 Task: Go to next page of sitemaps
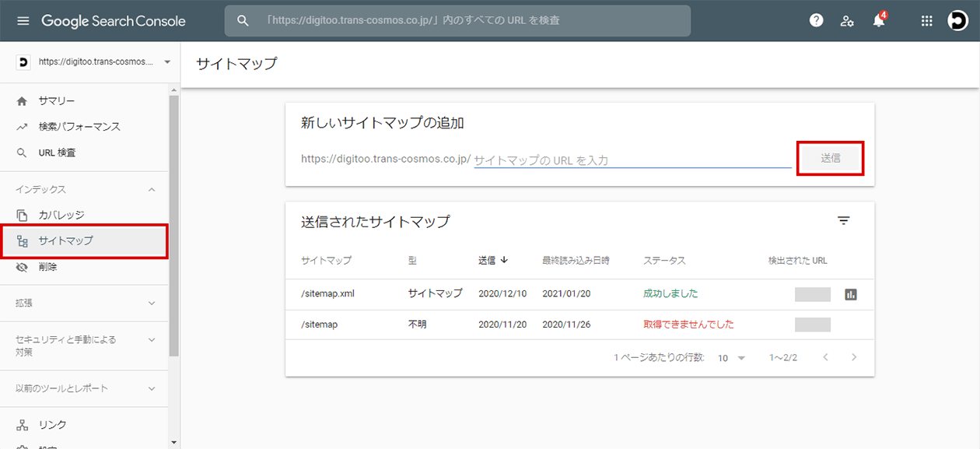[854, 358]
